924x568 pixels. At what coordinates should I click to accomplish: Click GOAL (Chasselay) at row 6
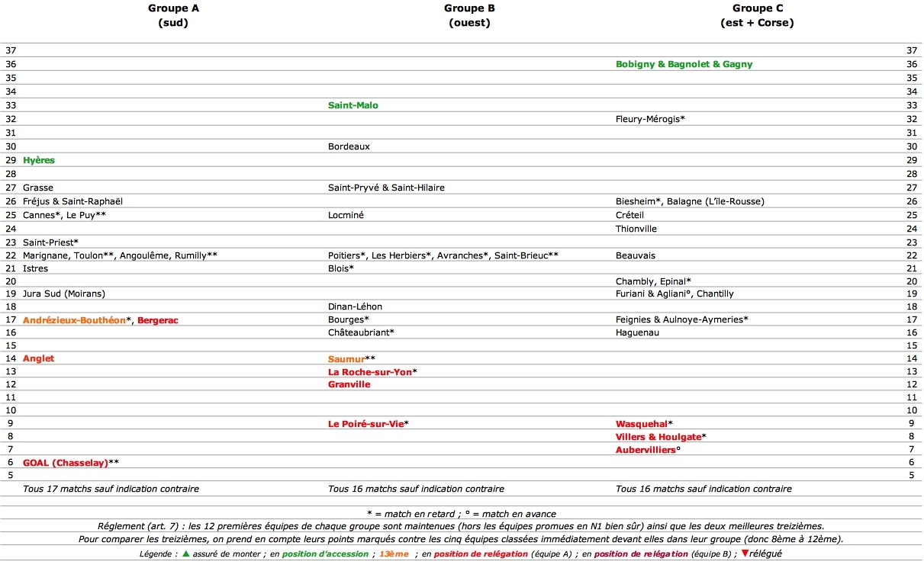point(66,462)
